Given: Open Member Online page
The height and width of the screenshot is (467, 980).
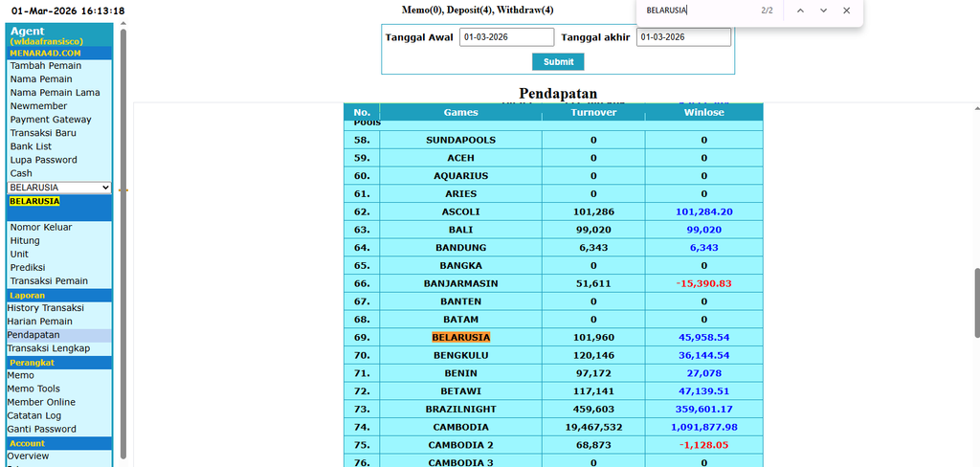Looking at the screenshot, I should click(41, 402).
